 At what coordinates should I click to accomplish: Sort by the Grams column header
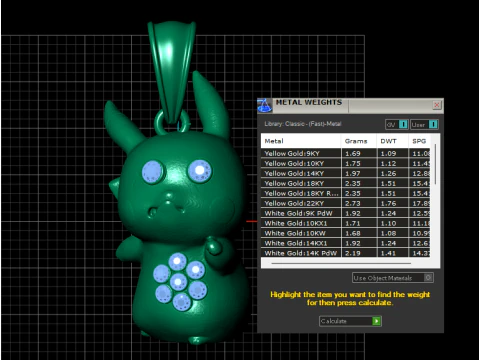(x=359, y=141)
